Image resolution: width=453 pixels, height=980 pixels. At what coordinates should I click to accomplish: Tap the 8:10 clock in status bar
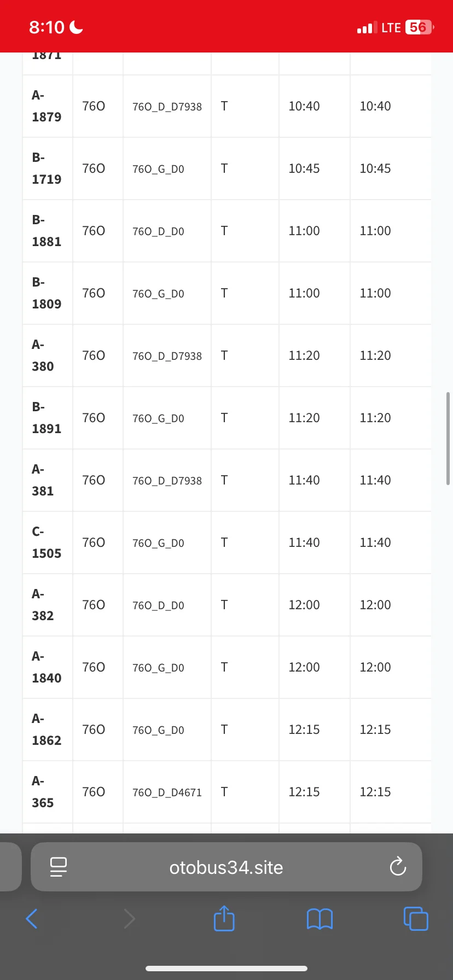[47, 27]
